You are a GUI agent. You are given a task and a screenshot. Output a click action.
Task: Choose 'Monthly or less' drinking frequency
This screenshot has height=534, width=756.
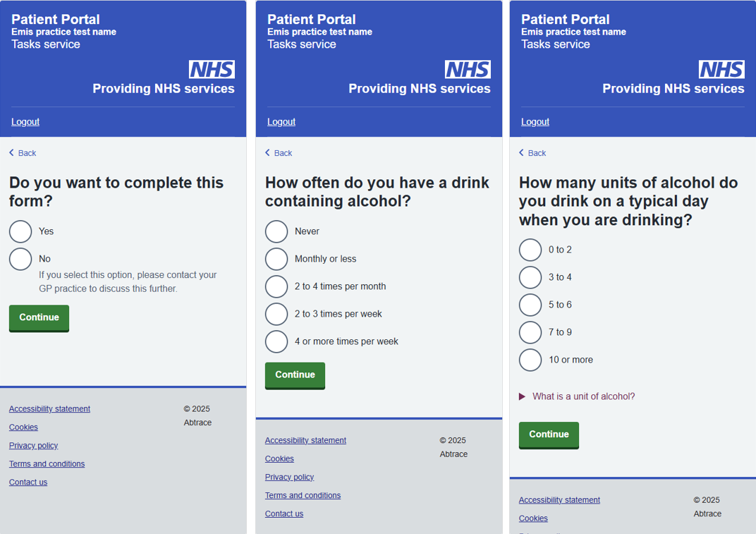[276, 259]
